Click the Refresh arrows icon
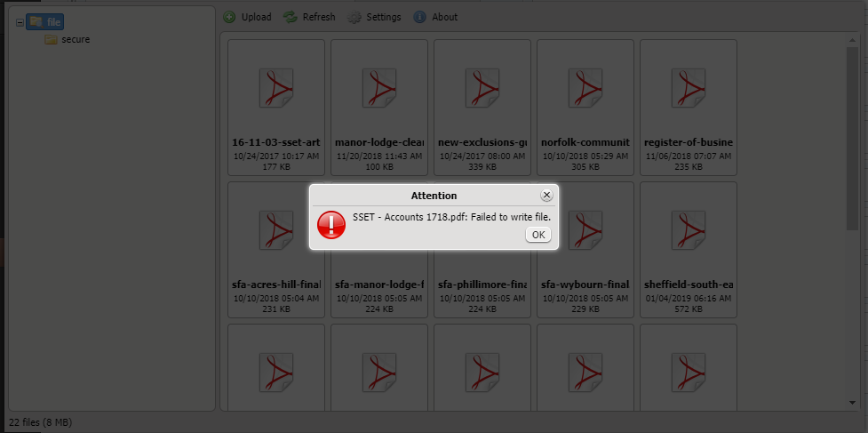The image size is (868, 433). [x=290, y=17]
